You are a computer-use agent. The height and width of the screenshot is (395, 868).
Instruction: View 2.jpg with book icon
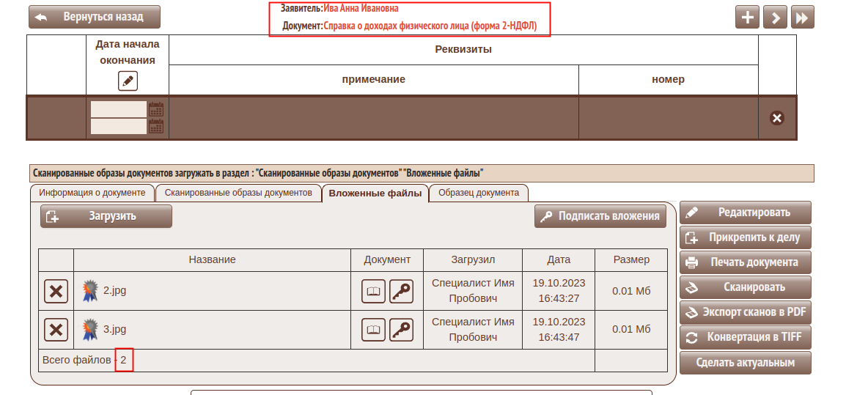point(374,291)
